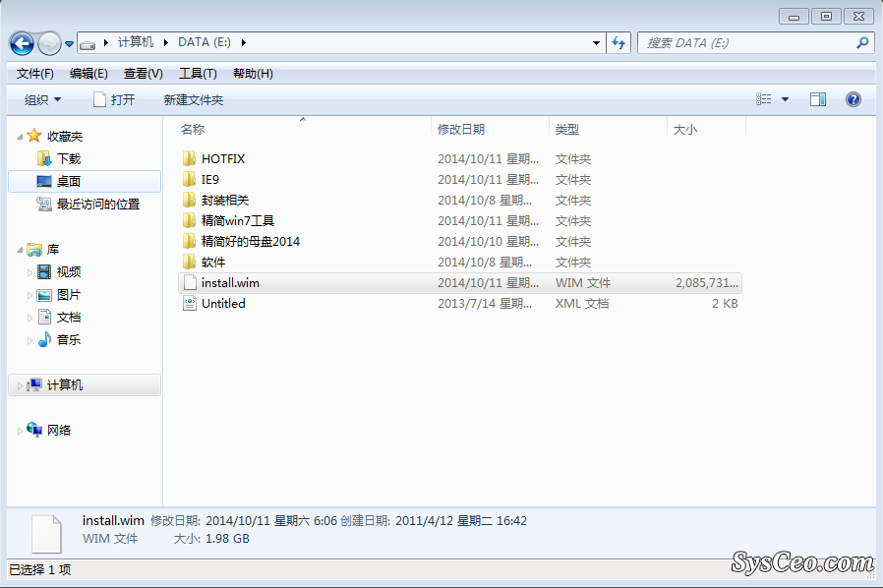Click the Untitled XML file icon
The image size is (883, 588).
click(x=190, y=304)
